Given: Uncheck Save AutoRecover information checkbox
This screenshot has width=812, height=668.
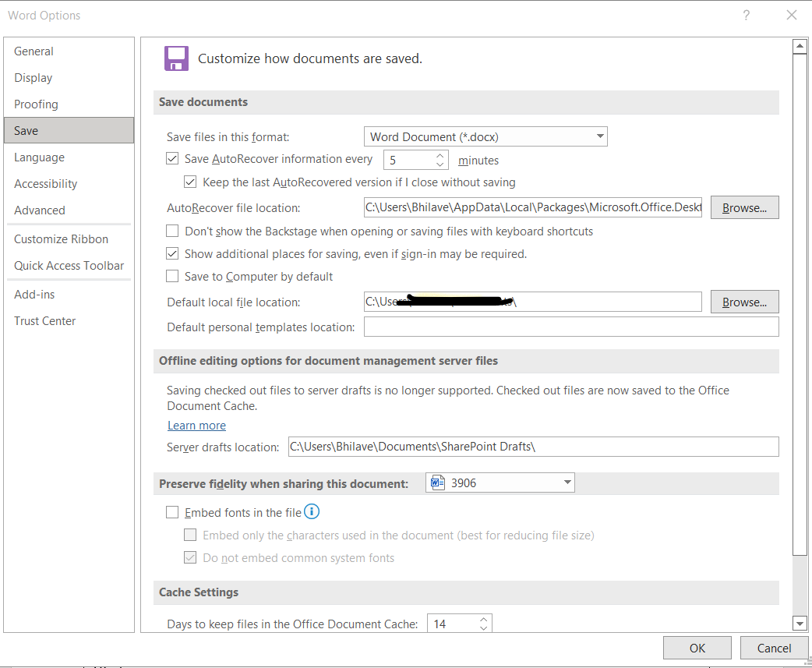Looking at the screenshot, I should click(173, 159).
